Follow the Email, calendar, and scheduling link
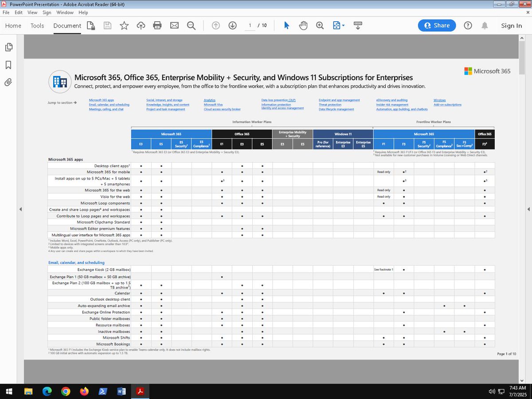 click(x=109, y=105)
